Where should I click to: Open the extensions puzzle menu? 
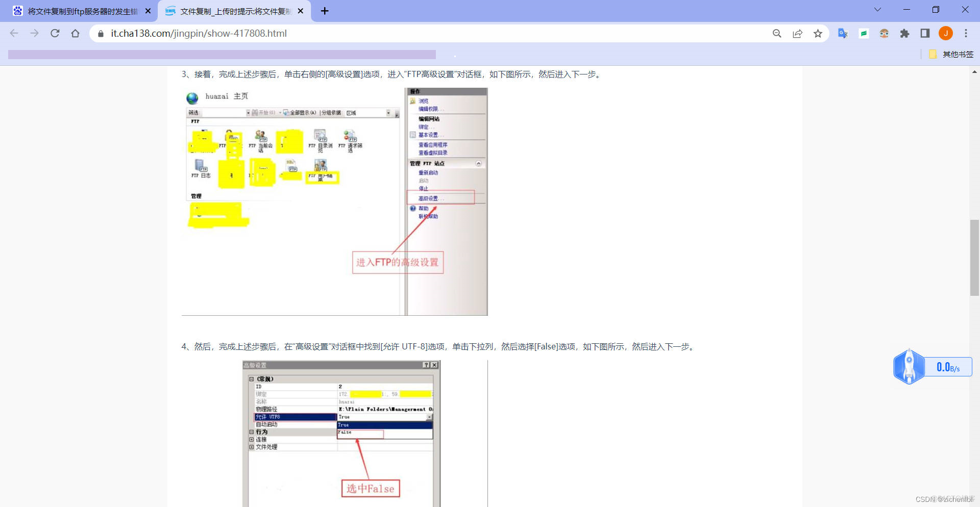[x=904, y=33]
